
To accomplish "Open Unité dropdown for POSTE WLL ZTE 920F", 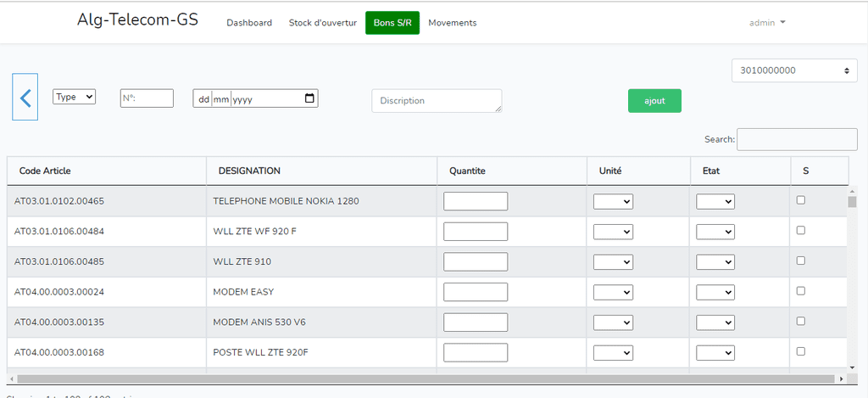I will [614, 352].
